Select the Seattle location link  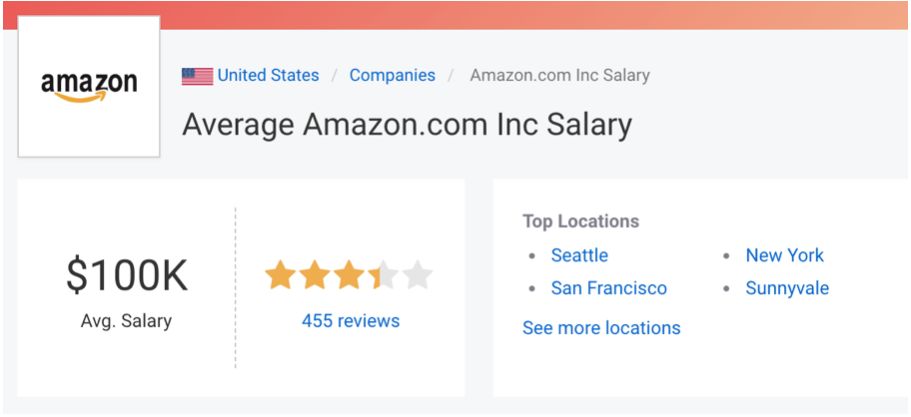coord(579,255)
